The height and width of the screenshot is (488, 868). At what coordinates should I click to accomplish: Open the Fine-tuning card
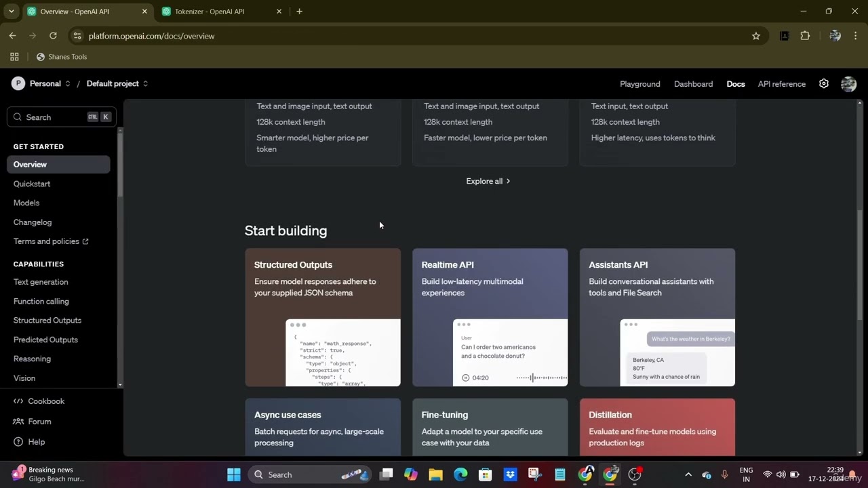click(x=490, y=427)
